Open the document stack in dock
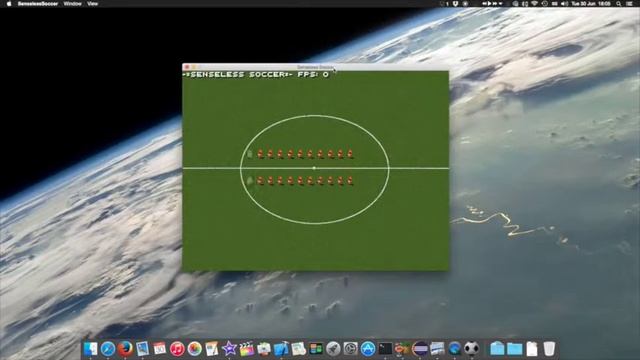640x360 pixels. (532, 349)
